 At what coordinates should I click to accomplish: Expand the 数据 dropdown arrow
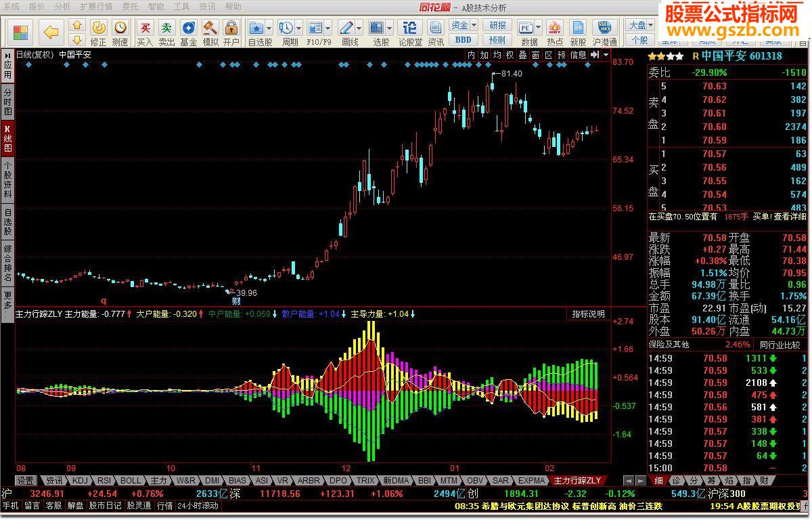[x=538, y=28]
